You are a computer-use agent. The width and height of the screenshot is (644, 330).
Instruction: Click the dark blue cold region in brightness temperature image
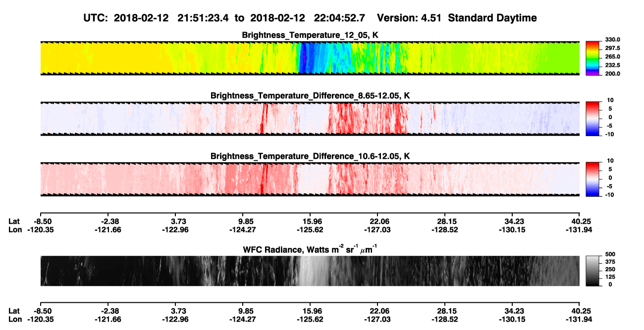click(x=303, y=58)
